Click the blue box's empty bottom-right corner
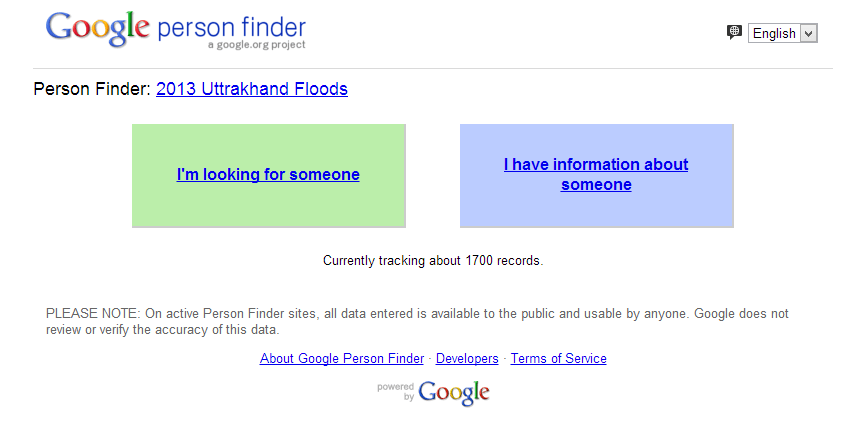Screen dimensions: 868x429 point(722,216)
